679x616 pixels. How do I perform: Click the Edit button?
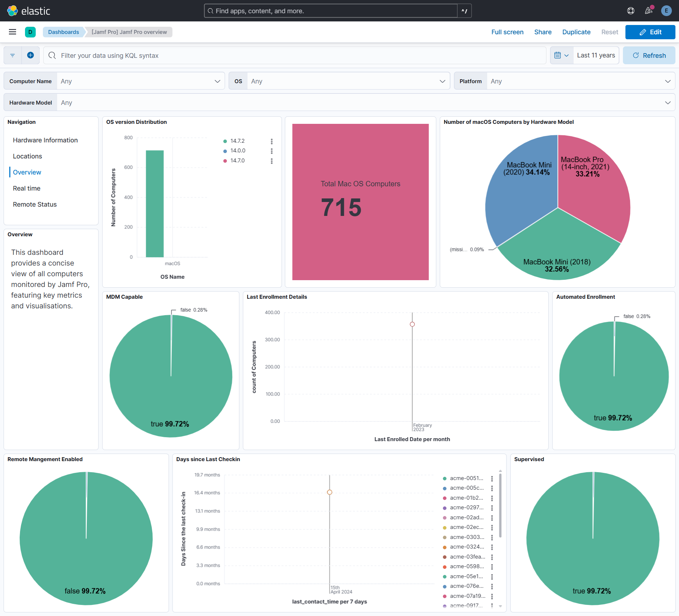tap(650, 32)
